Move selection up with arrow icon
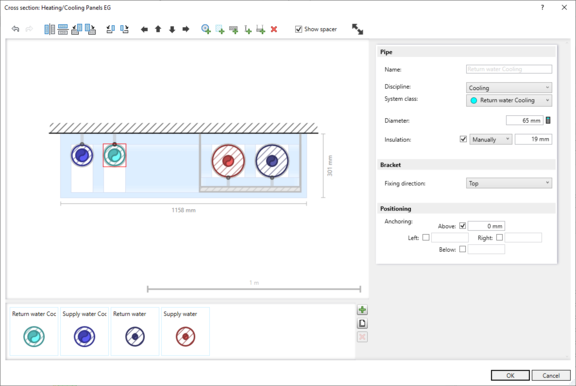Viewport: 576px width, 386px height. tap(158, 29)
